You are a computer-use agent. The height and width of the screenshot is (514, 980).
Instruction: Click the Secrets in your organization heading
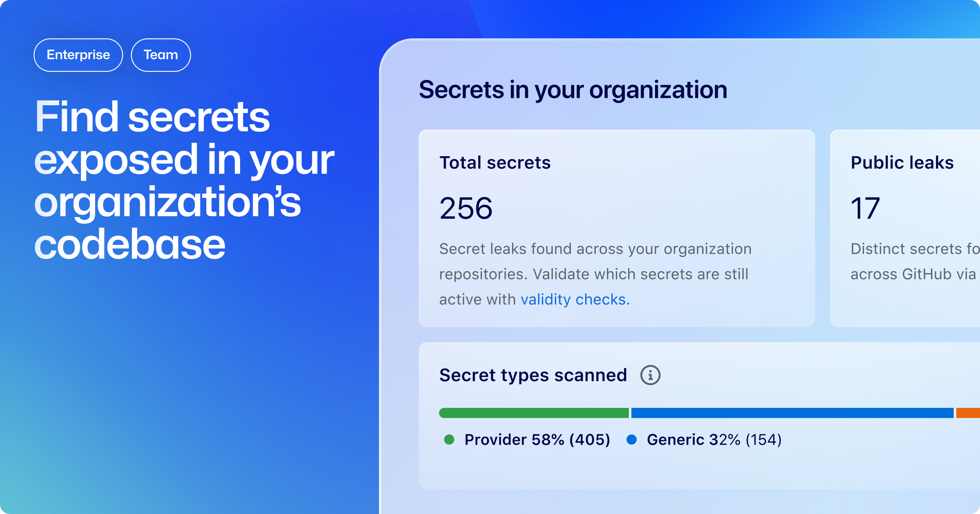pos(573,90)
